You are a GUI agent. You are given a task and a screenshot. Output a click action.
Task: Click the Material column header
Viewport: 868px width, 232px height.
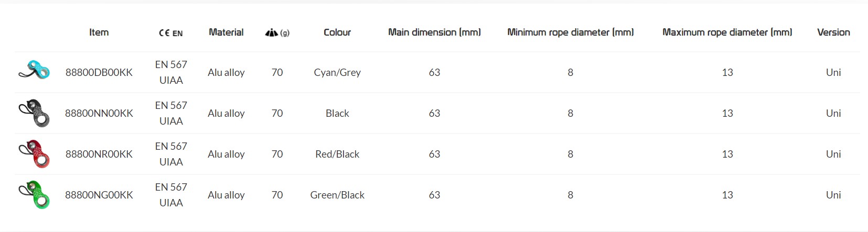[x=226, y=32]
